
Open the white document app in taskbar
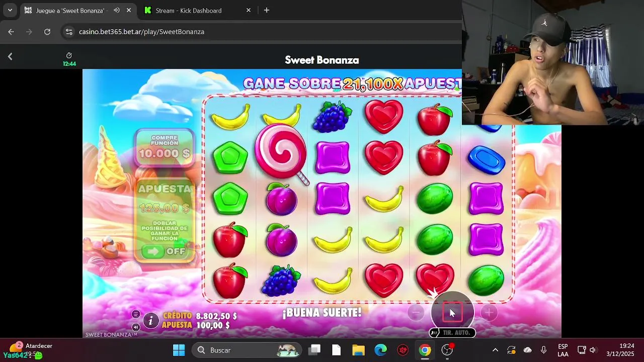click(337, 350)
